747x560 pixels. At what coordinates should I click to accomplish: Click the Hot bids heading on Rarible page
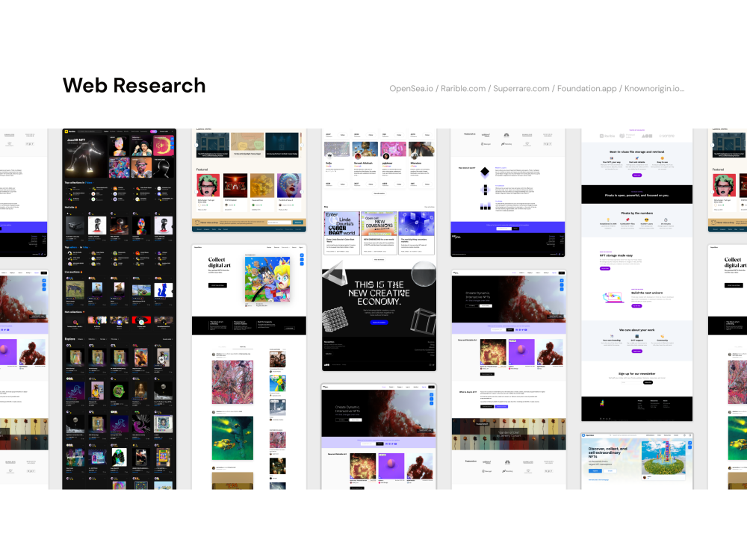click(x=70, y=207)
